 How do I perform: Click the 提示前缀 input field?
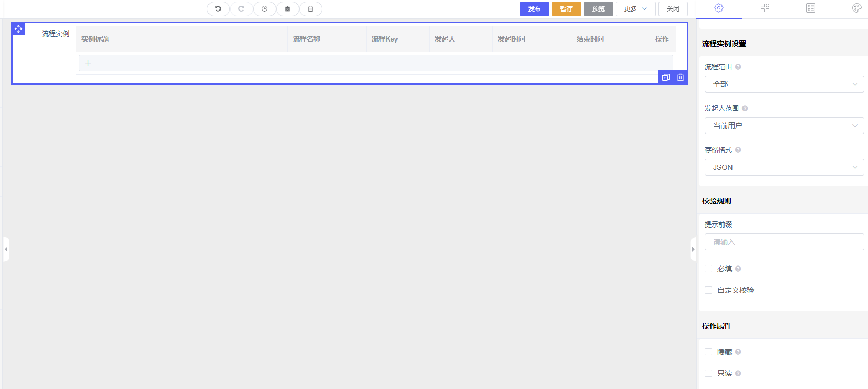point(784,242)
